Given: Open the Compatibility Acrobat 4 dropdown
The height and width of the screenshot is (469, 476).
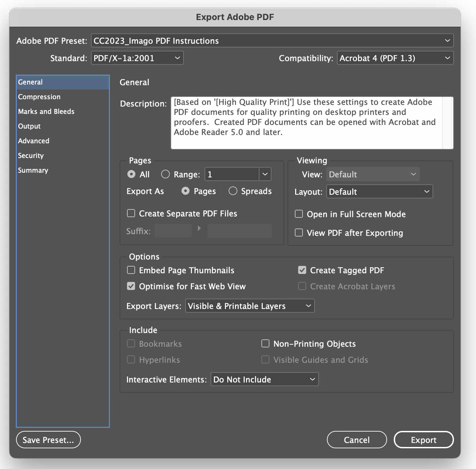Looking at the screenshot, I should click(x=395, y=58).
